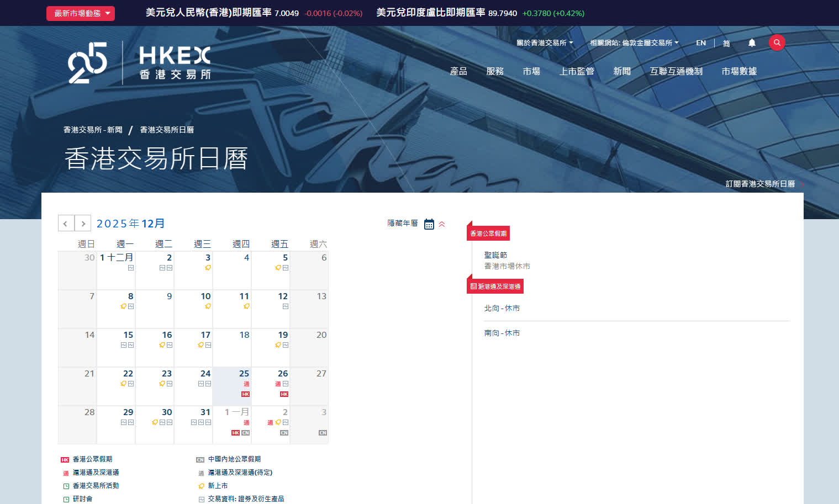
Task: Collapse the calendar using the red double chevron
Action: (442, 224)
